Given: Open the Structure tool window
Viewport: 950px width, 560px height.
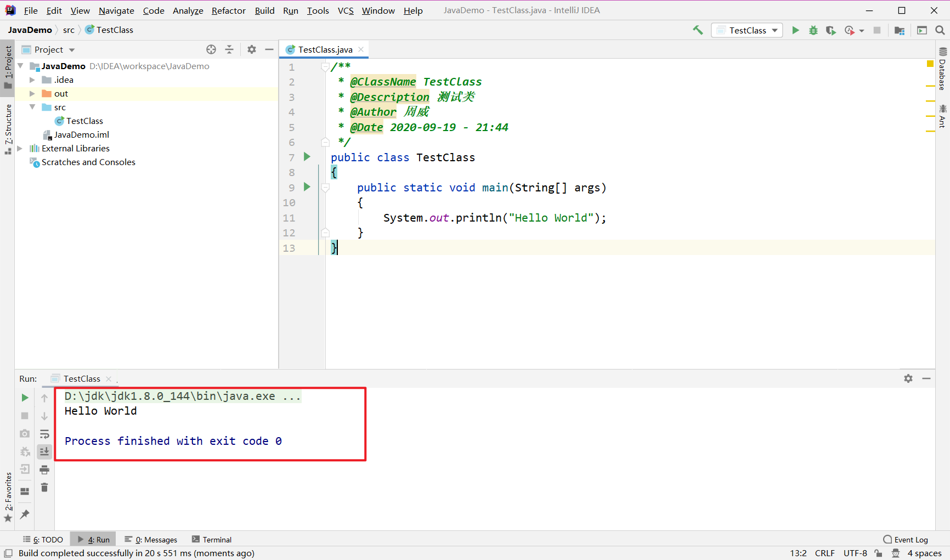Looking at the screenshot, I should coord(8,129).
